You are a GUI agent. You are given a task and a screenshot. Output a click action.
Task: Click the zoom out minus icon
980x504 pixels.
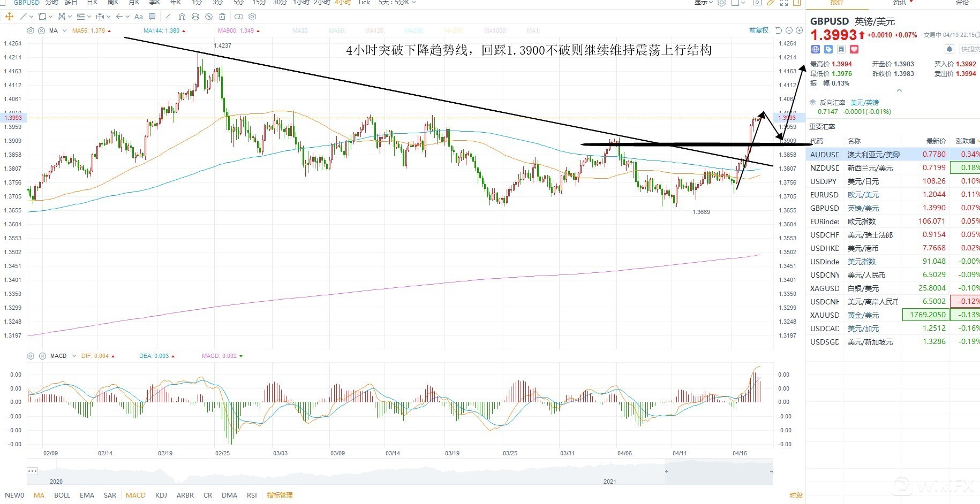coord(789,30)
